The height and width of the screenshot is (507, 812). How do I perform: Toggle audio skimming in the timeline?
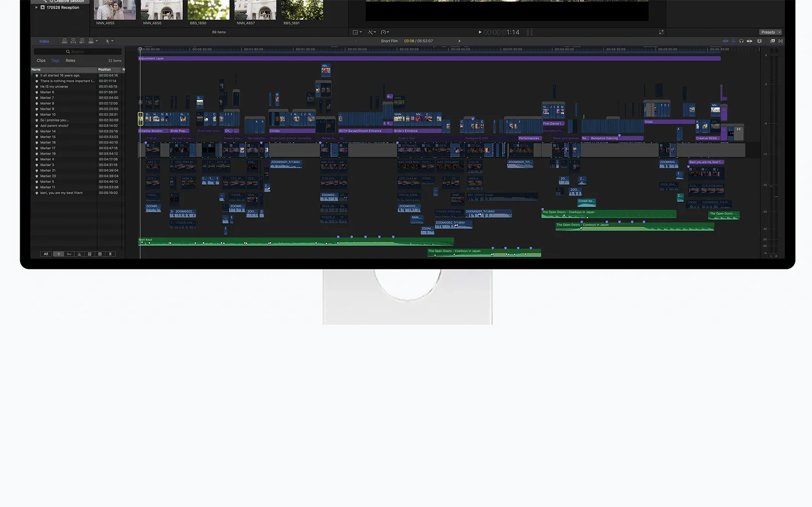(x=733, y=41)
